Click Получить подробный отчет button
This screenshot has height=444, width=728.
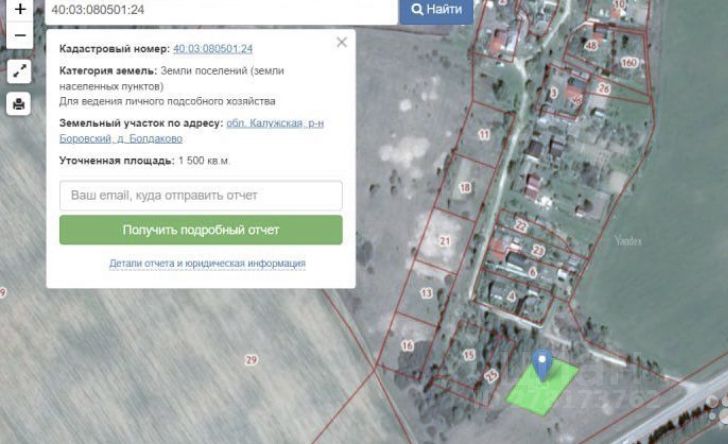pos(201,230)
